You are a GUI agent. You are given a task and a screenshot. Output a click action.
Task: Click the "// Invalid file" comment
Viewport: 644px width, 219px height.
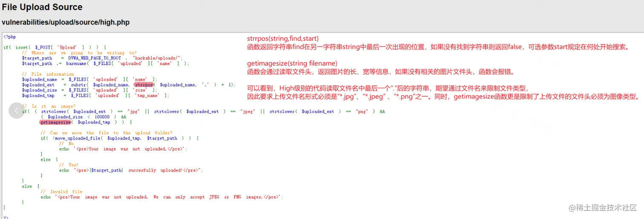(x=61, y=191)
